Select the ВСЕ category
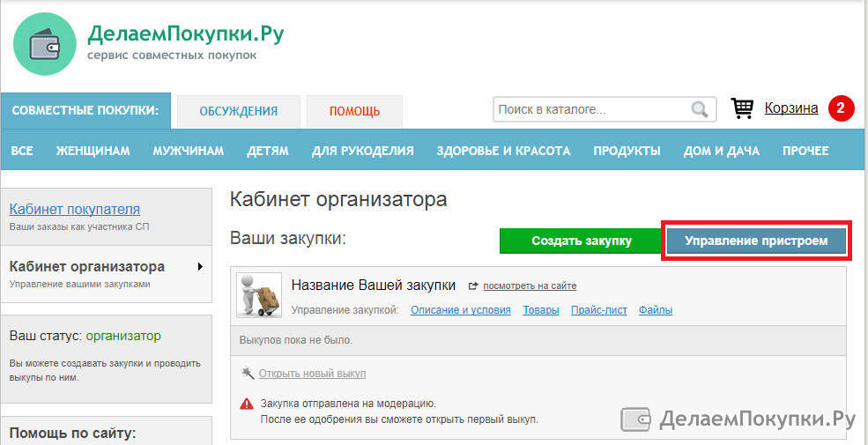Viewport: 868px width, 445px height. [x=22, y=151]
